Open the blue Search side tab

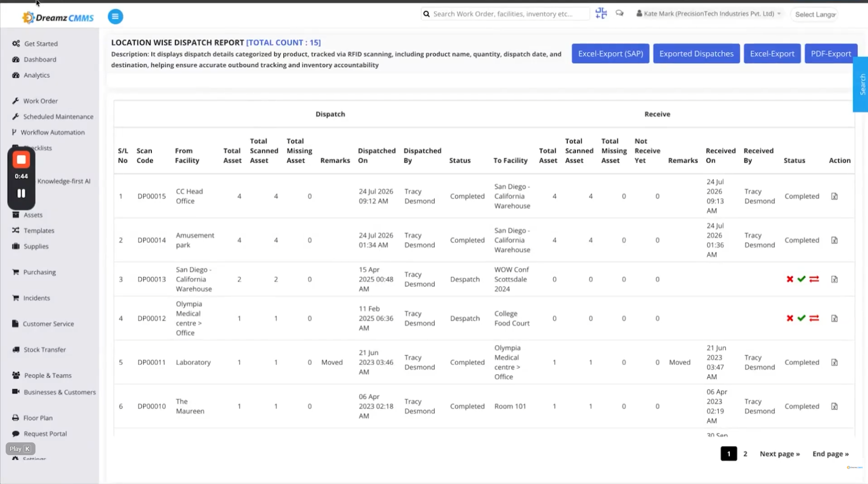point(861,84)
